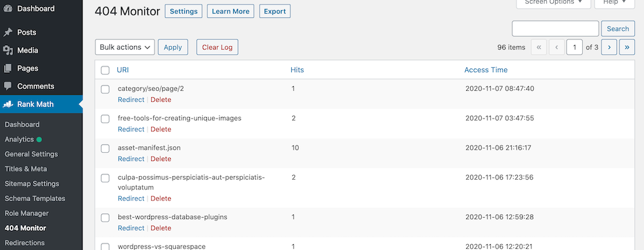Redirect the category/seo/page/2 URI
This screenshot has width=644, height=250.
pyautogui.click(x=131, y=100)
